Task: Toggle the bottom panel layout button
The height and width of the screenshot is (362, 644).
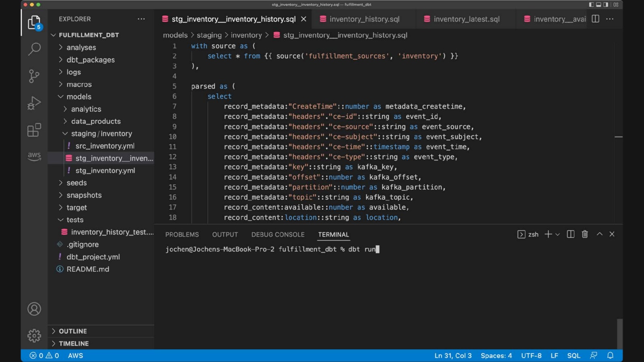Action: pyautogui.click(x=599, y=5)
